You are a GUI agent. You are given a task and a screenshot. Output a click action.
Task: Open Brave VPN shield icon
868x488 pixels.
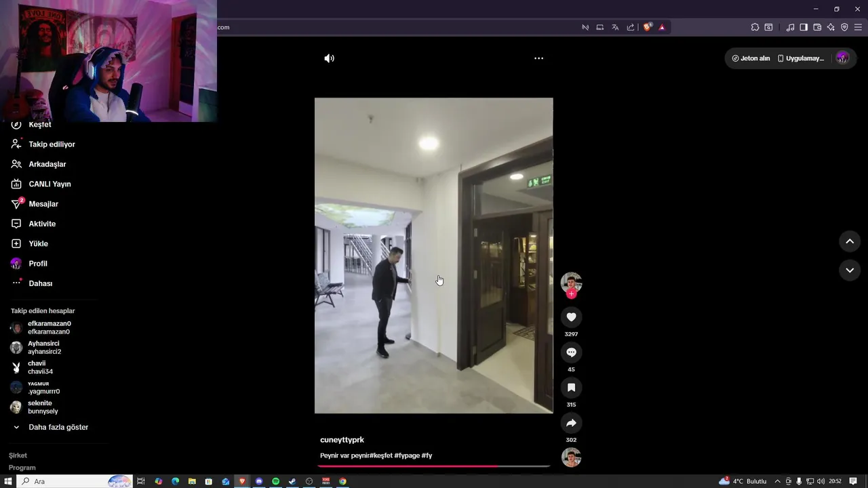point(844,27)
